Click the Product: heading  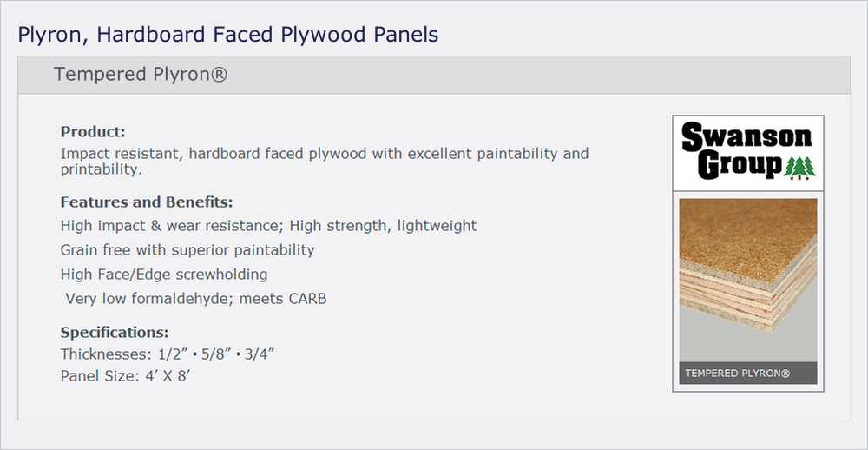coord(93,132)
